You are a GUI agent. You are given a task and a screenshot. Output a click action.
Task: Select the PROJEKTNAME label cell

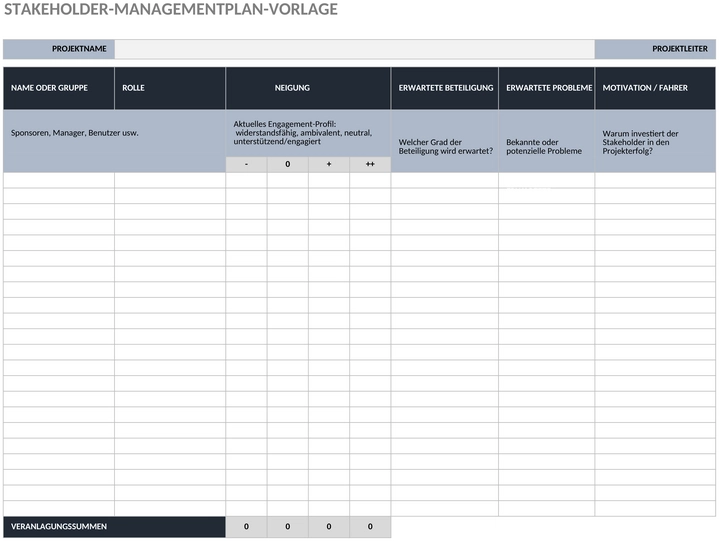[59, 49]
